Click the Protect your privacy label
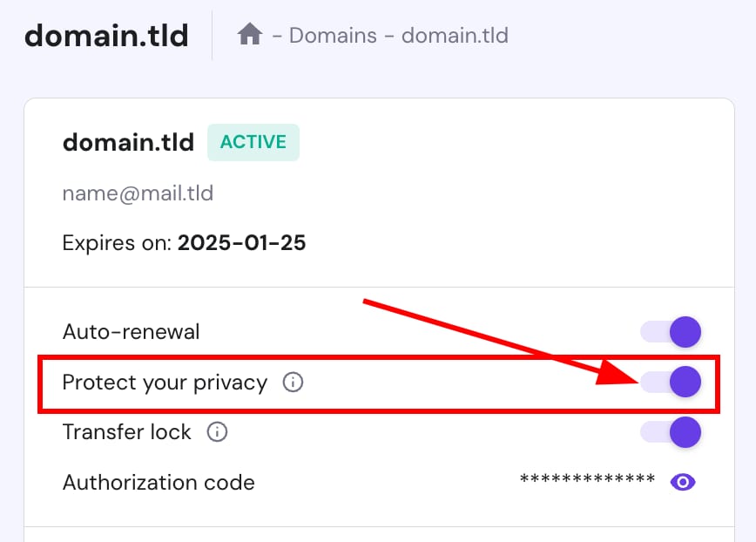The image size is (756, 542). 165,382
